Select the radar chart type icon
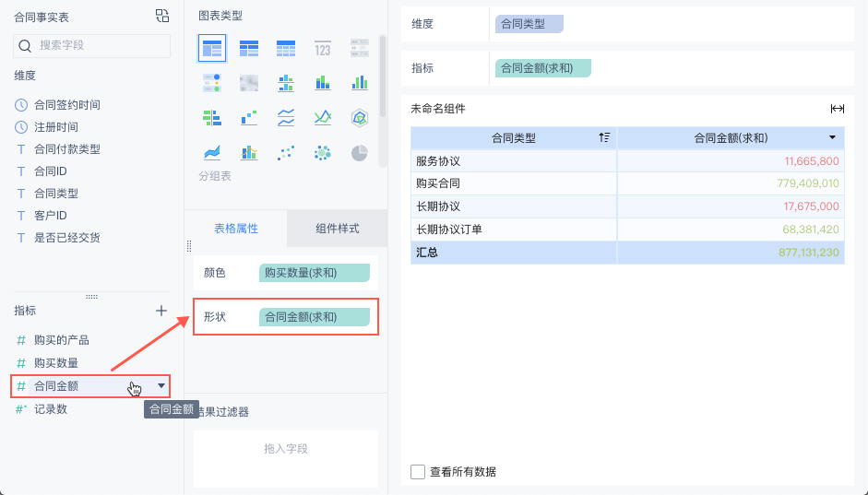 click(360, 118)
